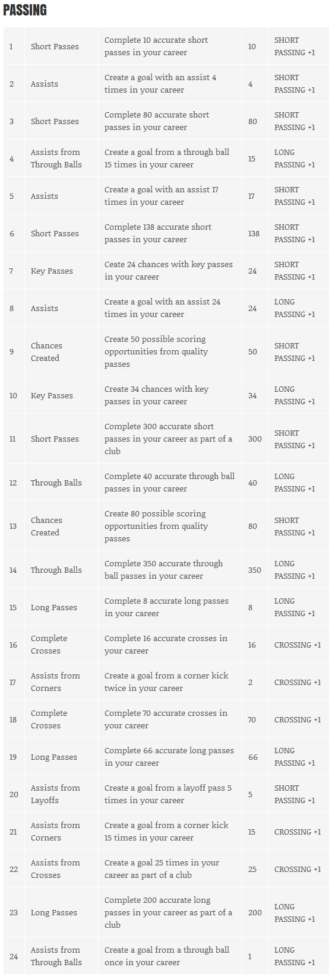Click Key Passes in row 7
This screenshot has width=332, height=980.
[x=52, y=271]
